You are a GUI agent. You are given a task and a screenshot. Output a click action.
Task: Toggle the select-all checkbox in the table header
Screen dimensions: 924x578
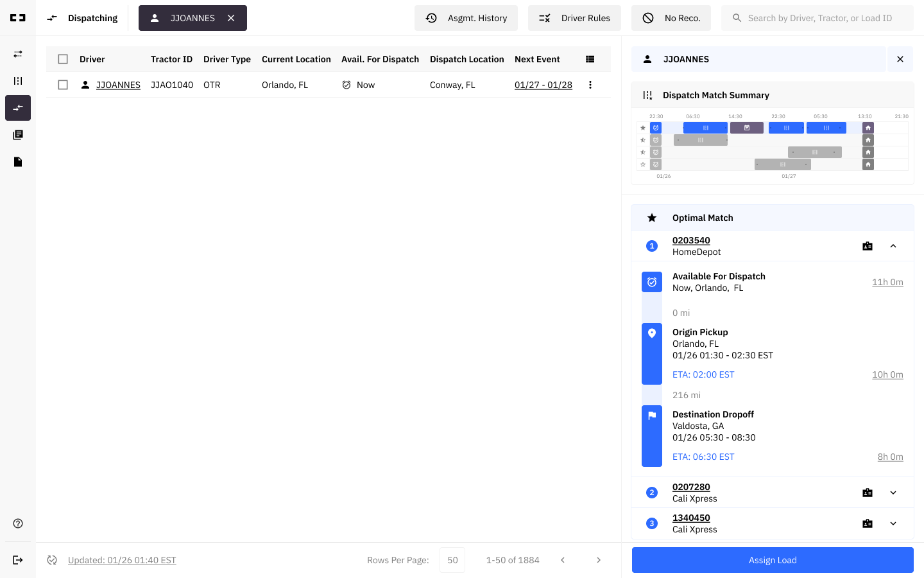click(63, 58)
